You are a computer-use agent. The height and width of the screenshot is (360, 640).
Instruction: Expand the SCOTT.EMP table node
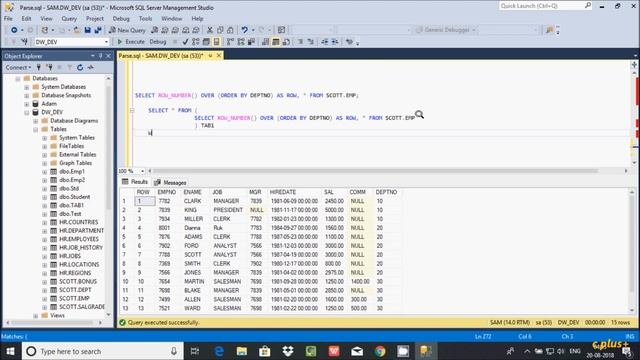(x=44, y=299)
